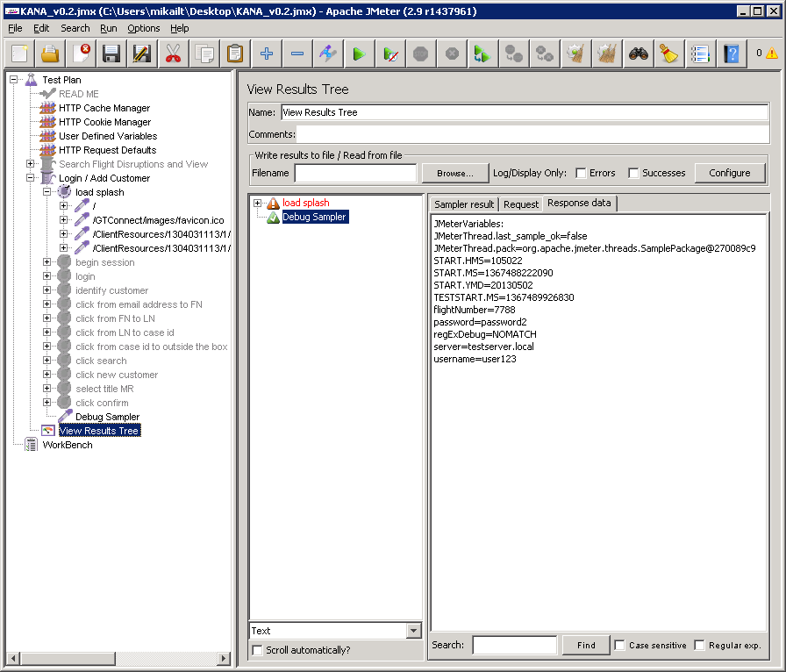Click the yellow warning log indicator
Viewport: 786px width, 672px height.
(772, 53)
